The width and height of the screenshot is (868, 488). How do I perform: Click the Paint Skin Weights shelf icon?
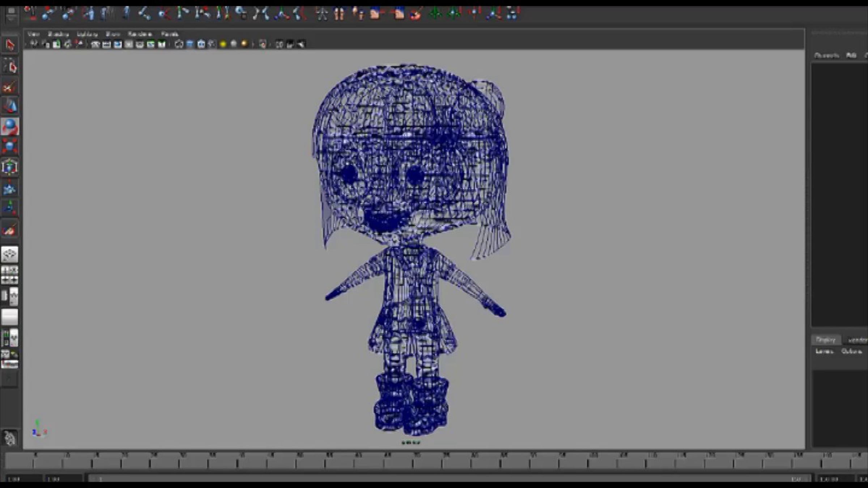[415, 14]
